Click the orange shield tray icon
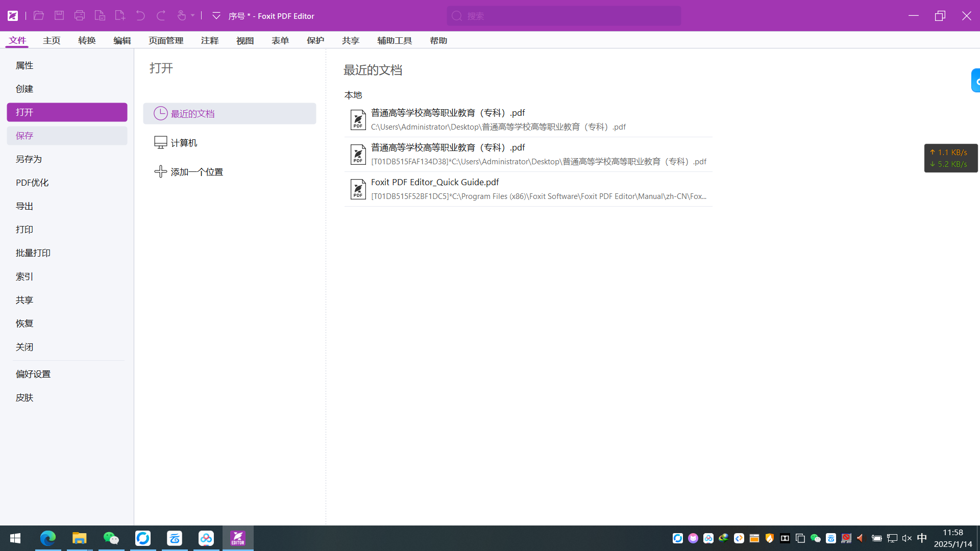Screen dimensions: 980x551 click(770, 538)
